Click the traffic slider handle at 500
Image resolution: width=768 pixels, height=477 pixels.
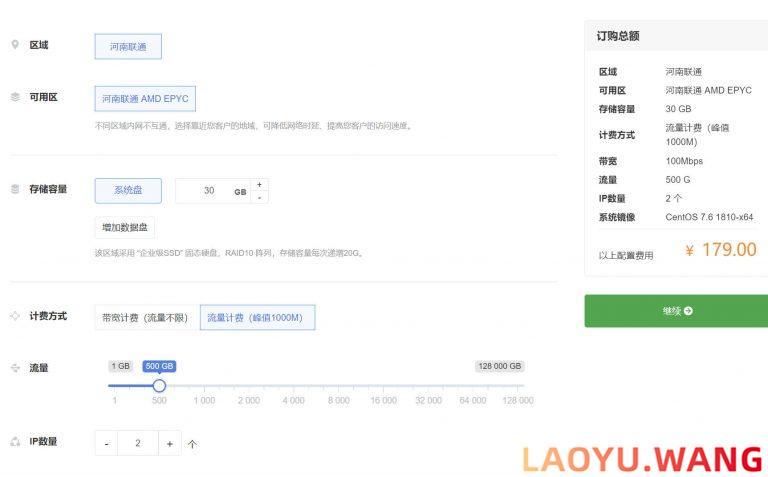click(159, 386)
